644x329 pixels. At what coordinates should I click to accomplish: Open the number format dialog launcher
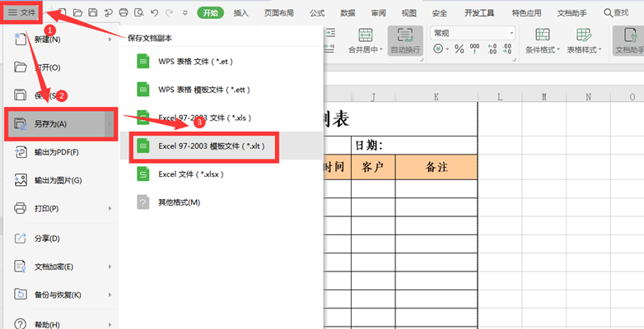(514, 60)
